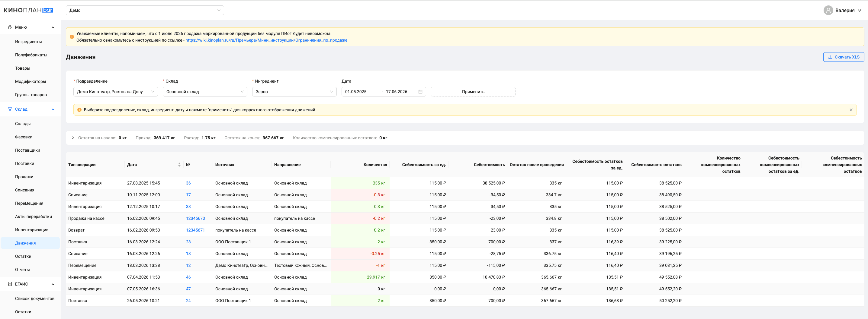Click the Склад funnel icon in sidebar
This screenshot has height=319, width=868.
pyautogui.click(x=10, y=109)
